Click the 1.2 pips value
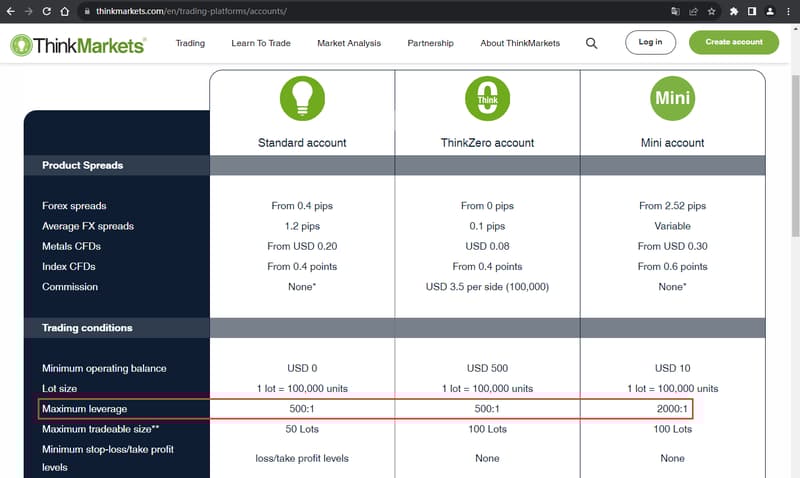The width and height of the screenshot is (800, 478). [302, 226]
